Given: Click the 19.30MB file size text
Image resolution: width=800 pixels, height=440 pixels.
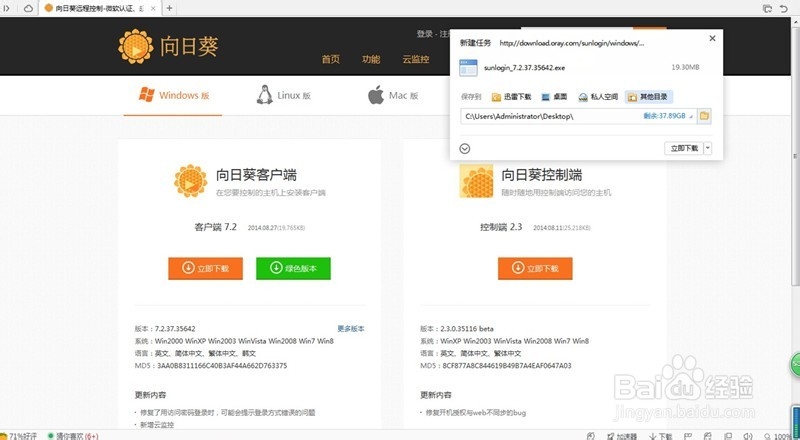Looking at the screenshot, I should pyautogui.click(x=685, y=67).
